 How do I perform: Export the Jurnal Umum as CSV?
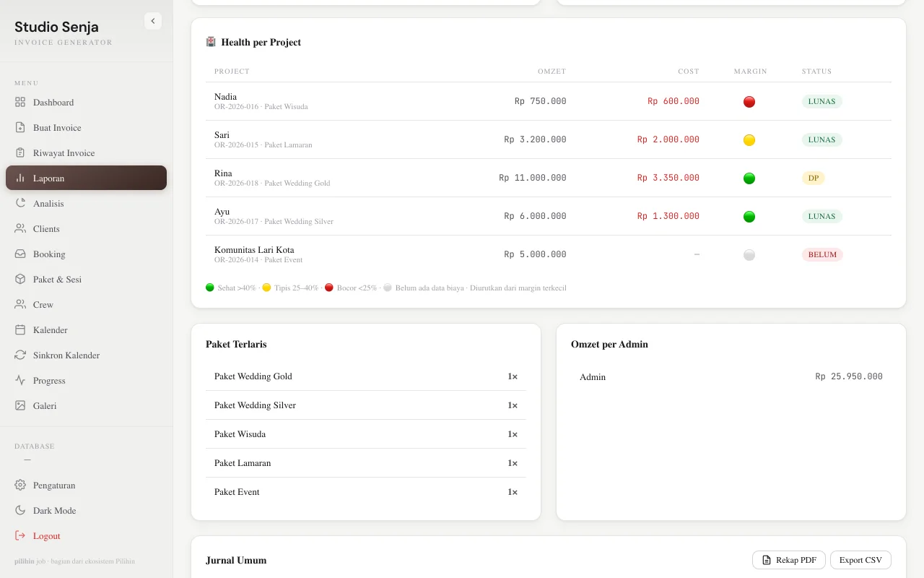(860, 560)
